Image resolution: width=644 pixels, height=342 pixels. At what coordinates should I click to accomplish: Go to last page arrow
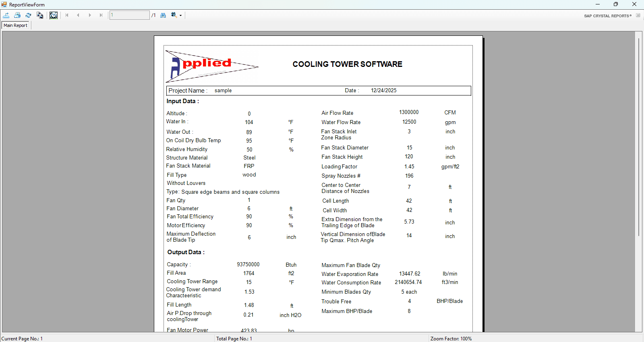(101, 15)
